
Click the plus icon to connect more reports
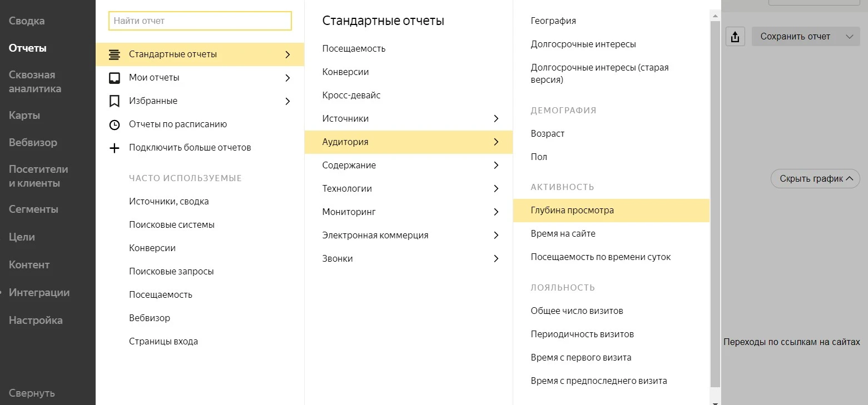[x=115, y=148]
